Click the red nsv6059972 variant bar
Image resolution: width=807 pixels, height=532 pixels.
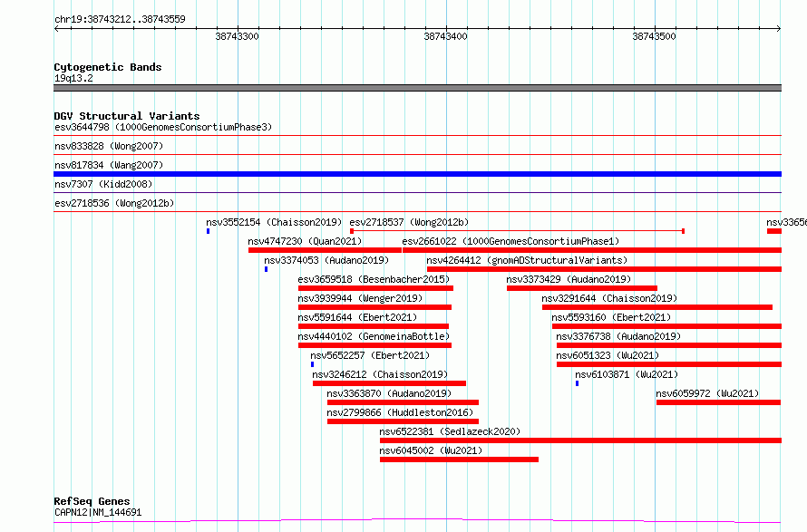(x=718, y=402)
